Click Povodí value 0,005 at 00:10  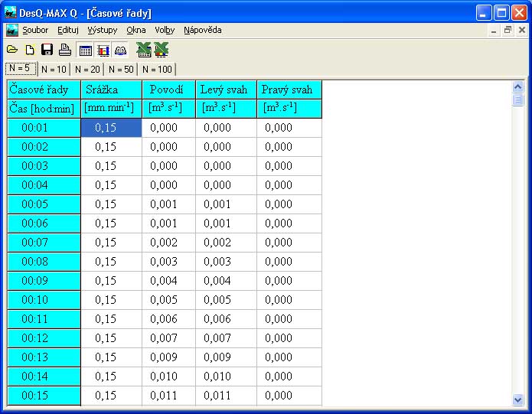point(168,300)
